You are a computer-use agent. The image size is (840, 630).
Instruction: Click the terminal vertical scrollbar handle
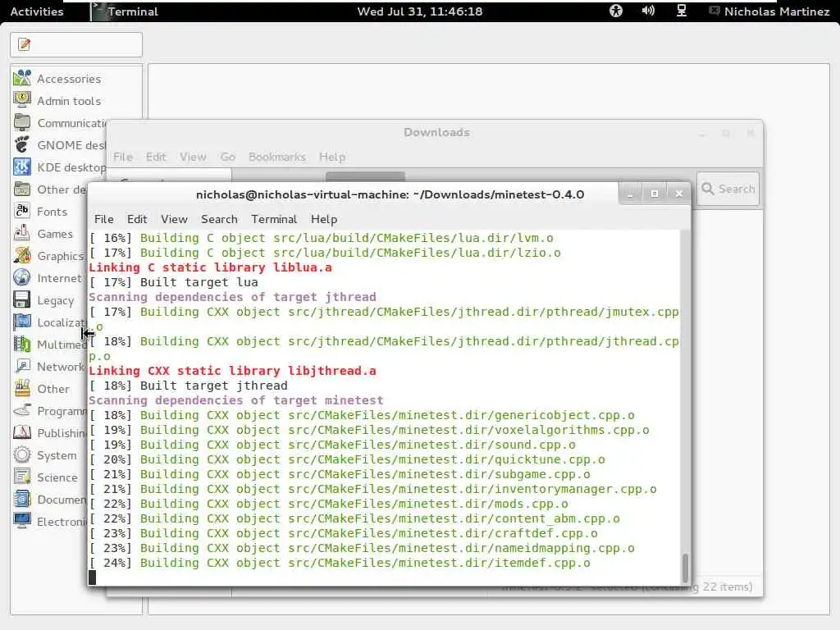685,568
